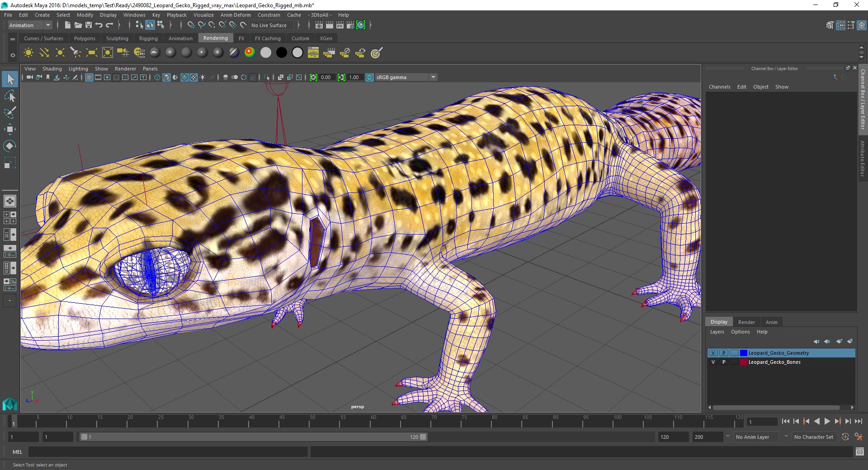The height and width of the screenshot is (470, 868).
Task: Click the play backwards button
Action: (x=816, y=421)
